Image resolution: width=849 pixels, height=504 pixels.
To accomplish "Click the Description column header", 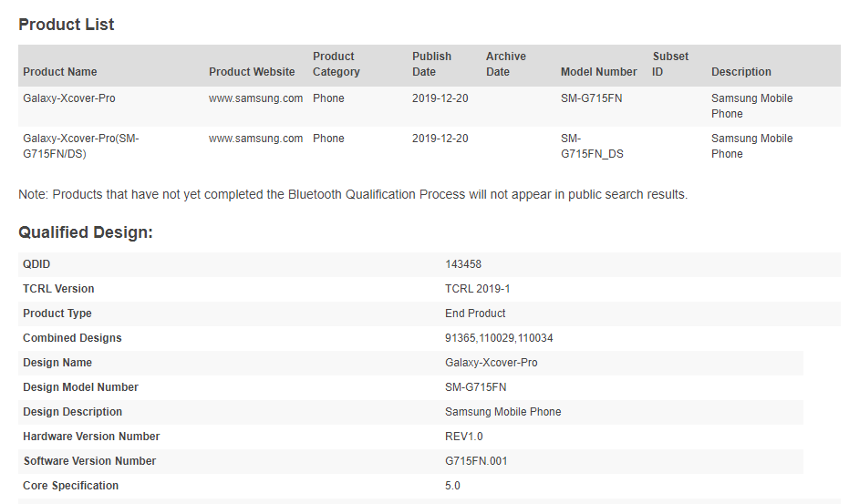I will [741, 71].
